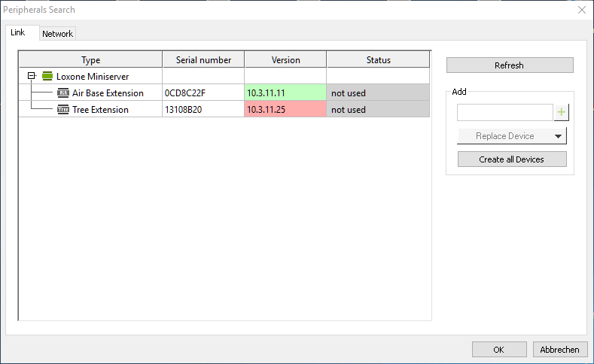The width and height of the screenshot is (594, 364).
Task: Select the Tree Extension row
Action: coord(224,109)
